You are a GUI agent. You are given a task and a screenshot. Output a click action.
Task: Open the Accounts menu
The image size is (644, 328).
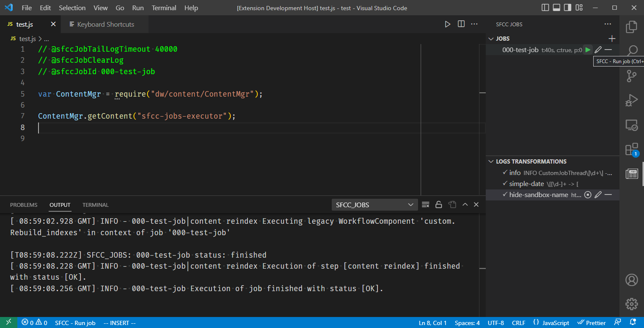[632, 280]
